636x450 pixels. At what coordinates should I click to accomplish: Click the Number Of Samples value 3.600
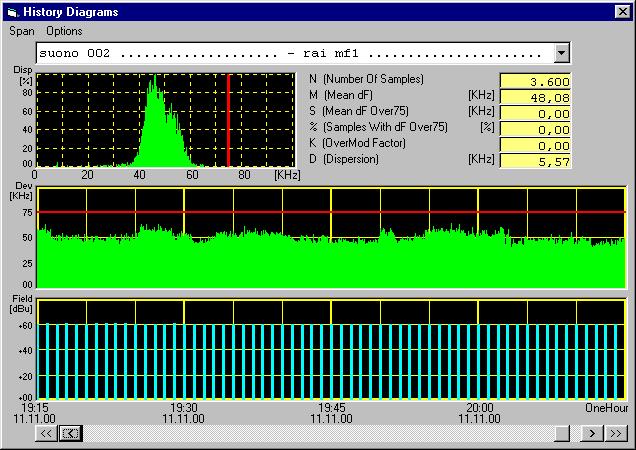coord(535,82)
